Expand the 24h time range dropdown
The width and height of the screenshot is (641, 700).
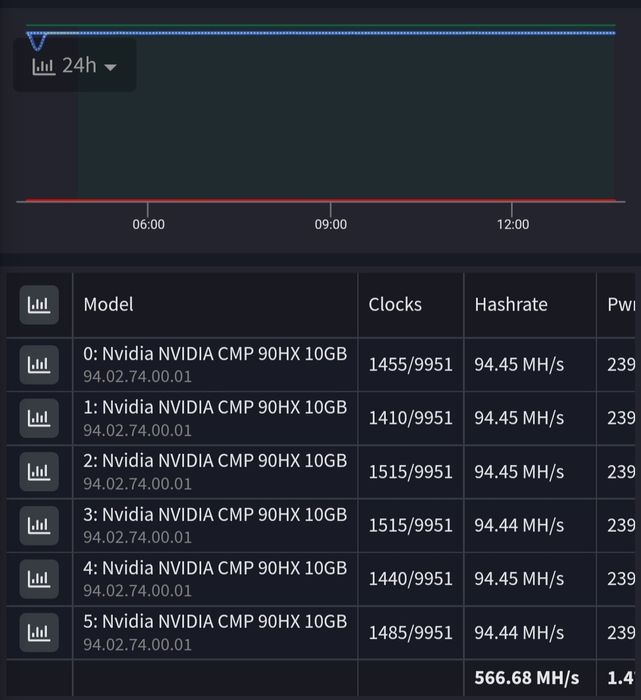pyautogui.click(x=75, y=66)
